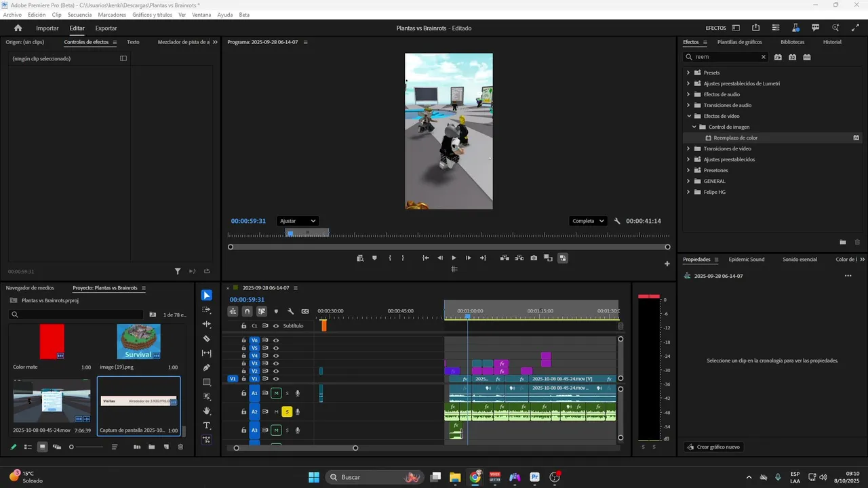This screenshot has width=868, height=488.
Task: Select the Razor tool
Action: coord(207,339)
